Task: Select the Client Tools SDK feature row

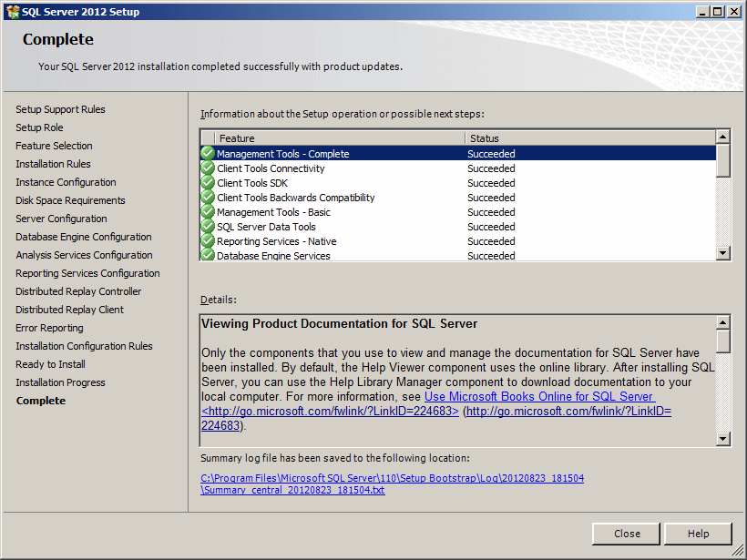Action: (x=458, y=183)
